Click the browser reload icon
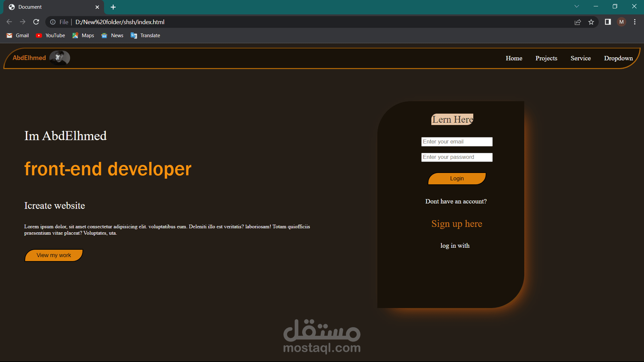Viewport: 644px width, 362px height. pos(36,22)
